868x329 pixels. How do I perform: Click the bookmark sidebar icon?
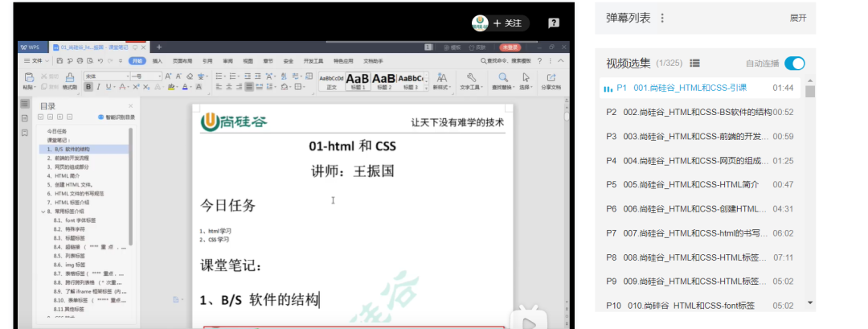24,133
